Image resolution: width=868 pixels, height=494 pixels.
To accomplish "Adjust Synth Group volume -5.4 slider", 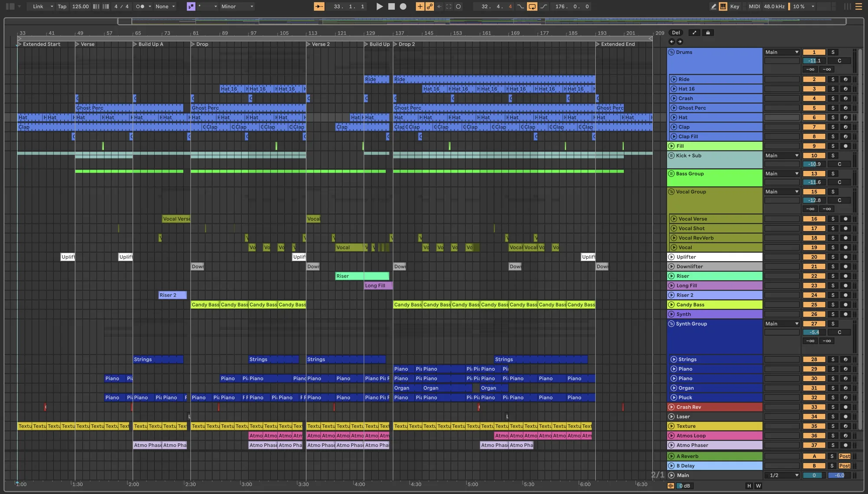I will pyautogui.click(x=814, y=332).
